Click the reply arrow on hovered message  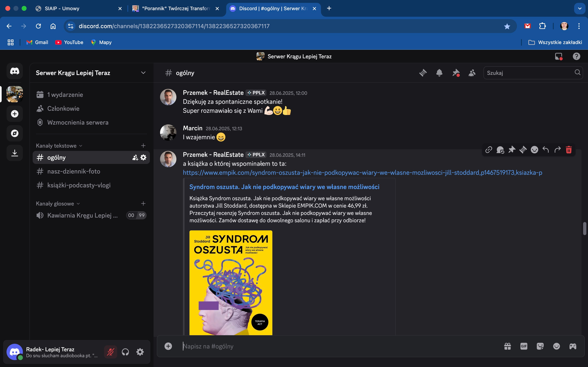546,150
